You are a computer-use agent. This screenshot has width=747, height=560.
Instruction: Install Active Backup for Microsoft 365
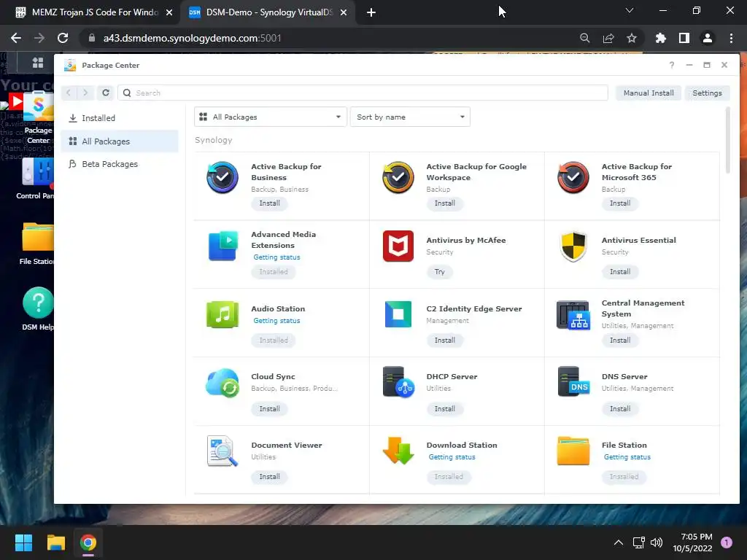(x=620, y=203)
